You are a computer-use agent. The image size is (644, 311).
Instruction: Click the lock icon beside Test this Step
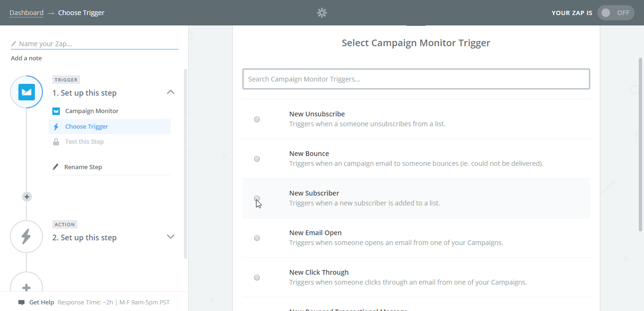56,142
